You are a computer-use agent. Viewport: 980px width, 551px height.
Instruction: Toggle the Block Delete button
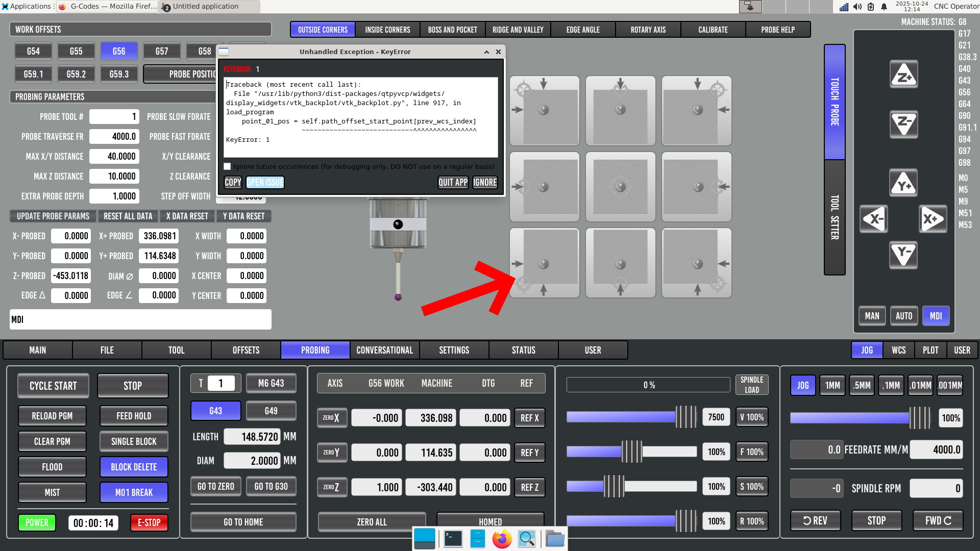click(x=134, y=467)
